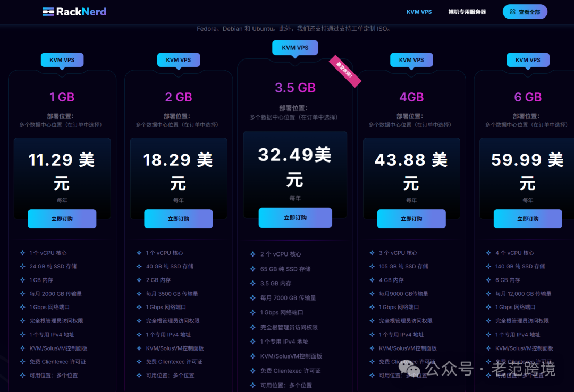Click the KVM VPS badge above the 3.5 GB plan

click(x=295, y=48)
